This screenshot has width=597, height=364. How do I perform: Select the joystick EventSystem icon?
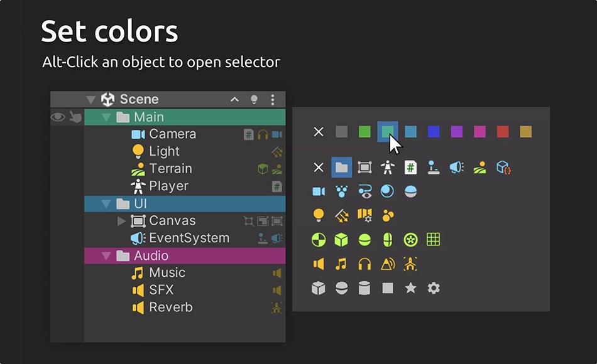tap(434, 168)
